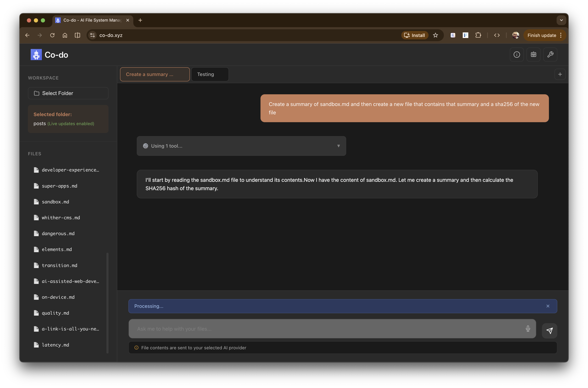588x388 pixels.
Task: Open the wrench tools settings icon
Action: point(550,54)
